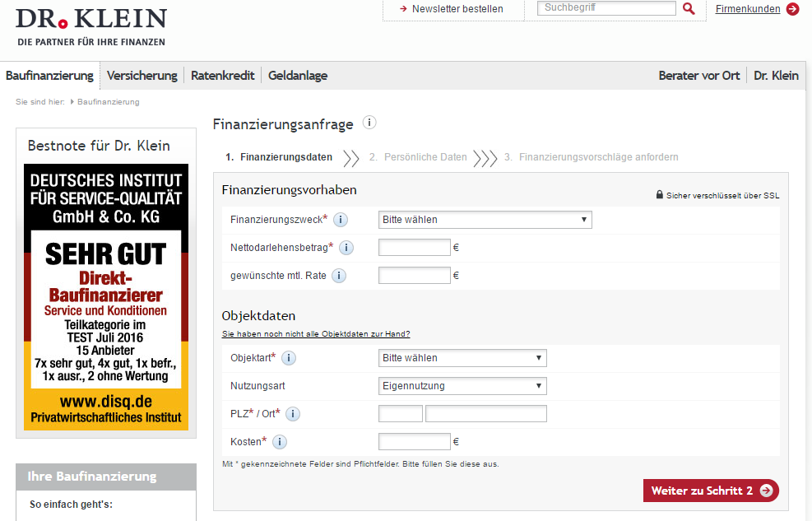The width and height of the screenshot is (812, 521).
Task: Show info for Nettodarlehensbetrag field
Action: point(346,248)
